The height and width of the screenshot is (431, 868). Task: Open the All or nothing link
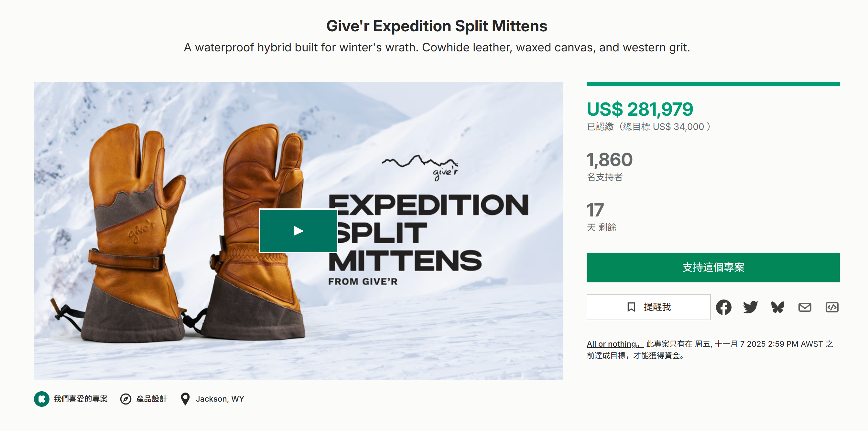614,344
